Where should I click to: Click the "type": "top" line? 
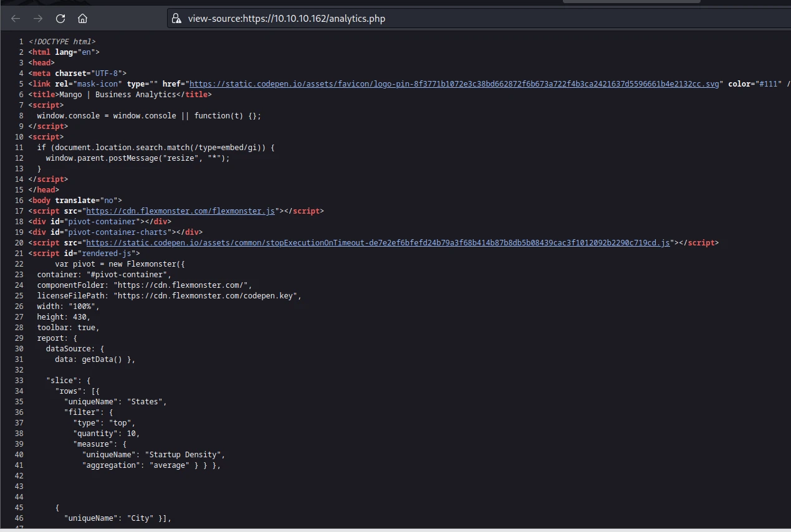[103, 422]
